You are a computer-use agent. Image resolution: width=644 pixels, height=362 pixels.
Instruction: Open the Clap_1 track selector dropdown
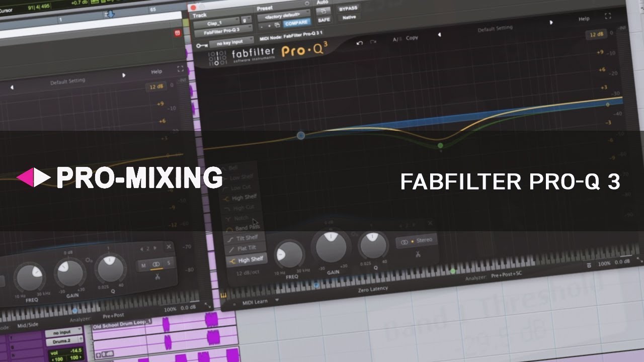pyautogui.click(x=216, y=23)
